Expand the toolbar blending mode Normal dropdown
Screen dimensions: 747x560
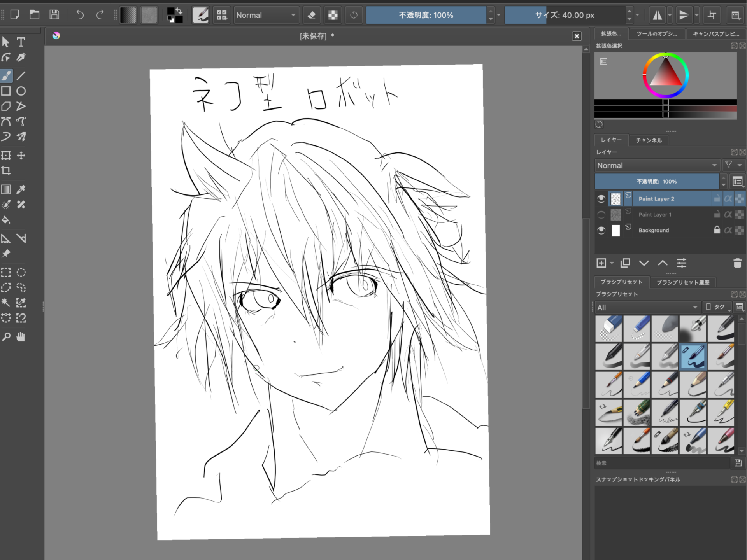click(266, 15)
